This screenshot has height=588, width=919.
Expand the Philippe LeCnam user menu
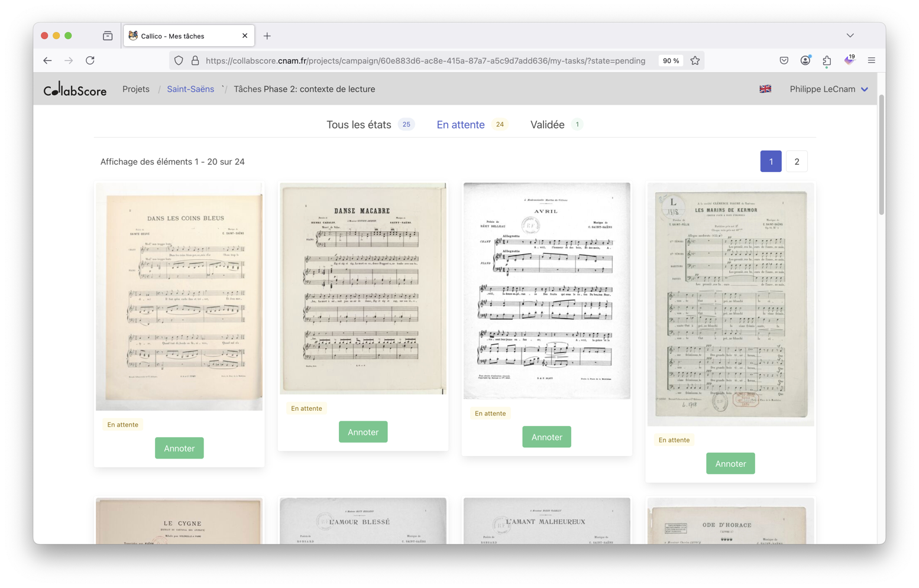(829, 89)
